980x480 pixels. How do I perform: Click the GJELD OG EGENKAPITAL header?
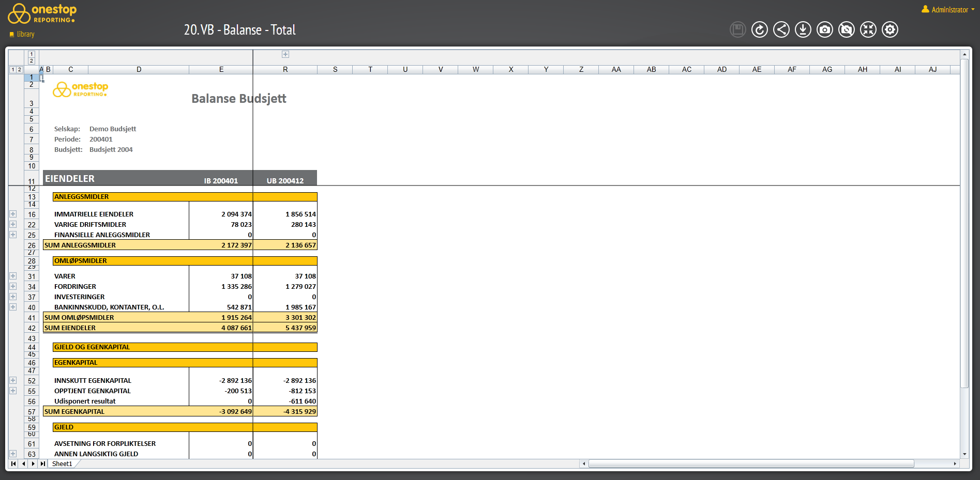click(185, 347)
